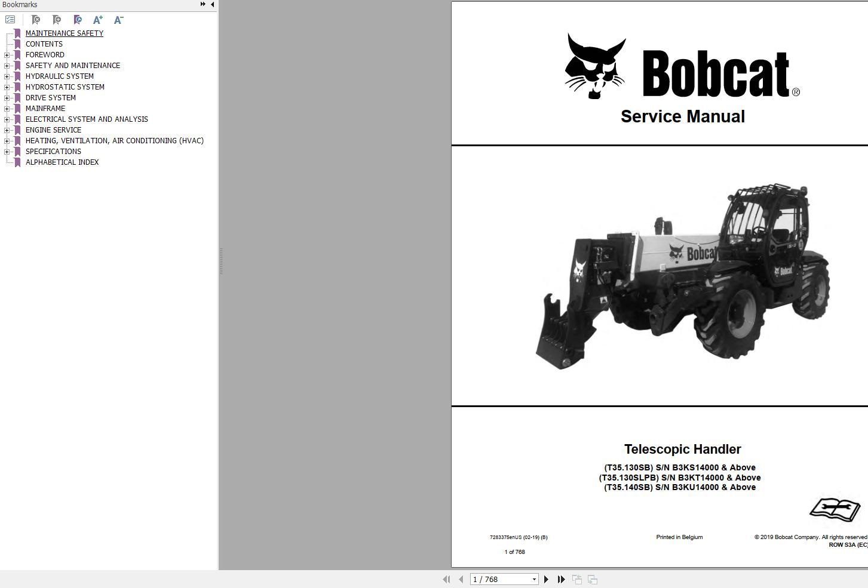Screen dimensions: 868x588
Task: Collapse the Bookmarks panel
Action: [x=212, y=4]
